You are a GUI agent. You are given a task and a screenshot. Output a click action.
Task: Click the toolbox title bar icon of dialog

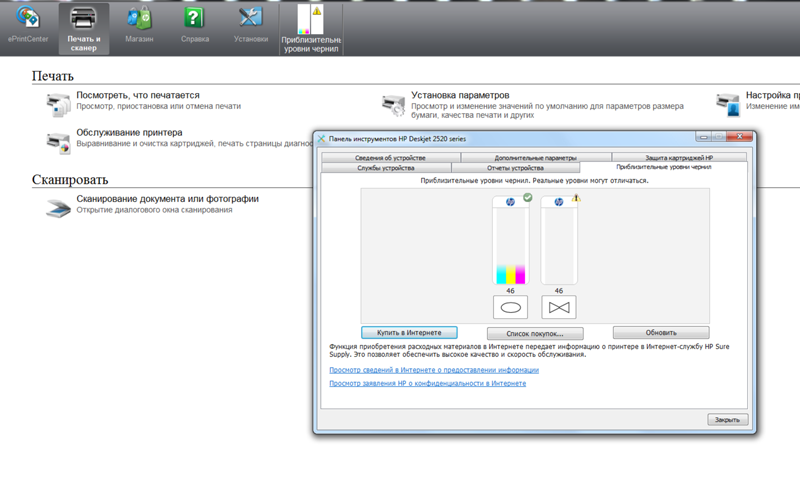[321, 138]
